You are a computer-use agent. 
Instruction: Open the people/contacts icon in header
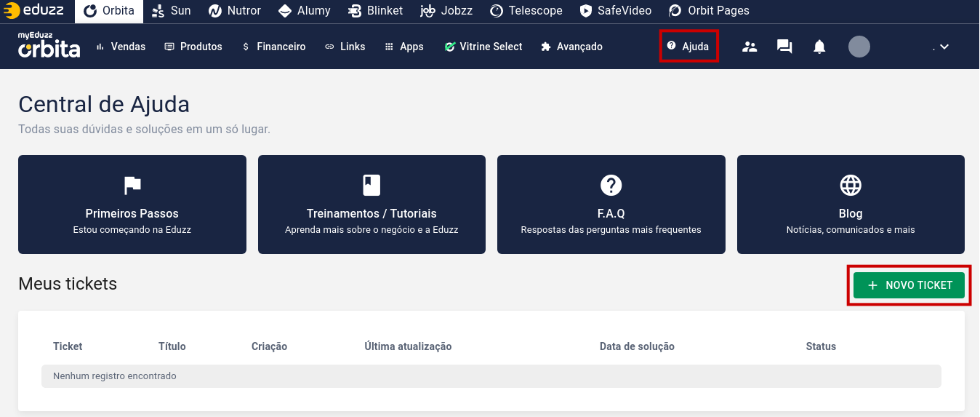pyautogui.click(x=750, y=47)
